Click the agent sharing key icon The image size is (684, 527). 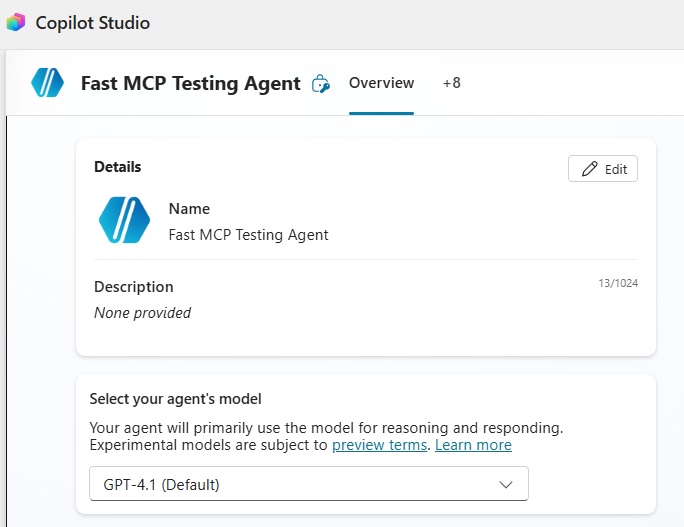(x=321, y=83)
